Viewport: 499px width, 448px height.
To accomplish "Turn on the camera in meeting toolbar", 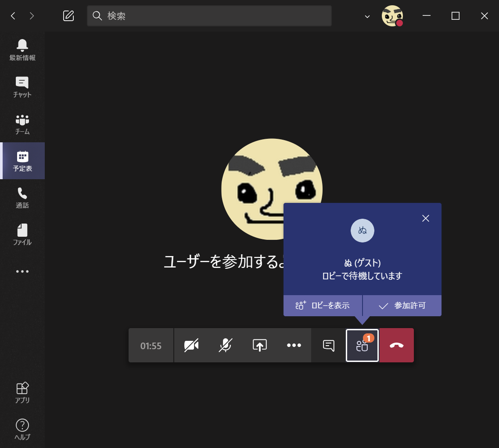I will tap(191, 345).
